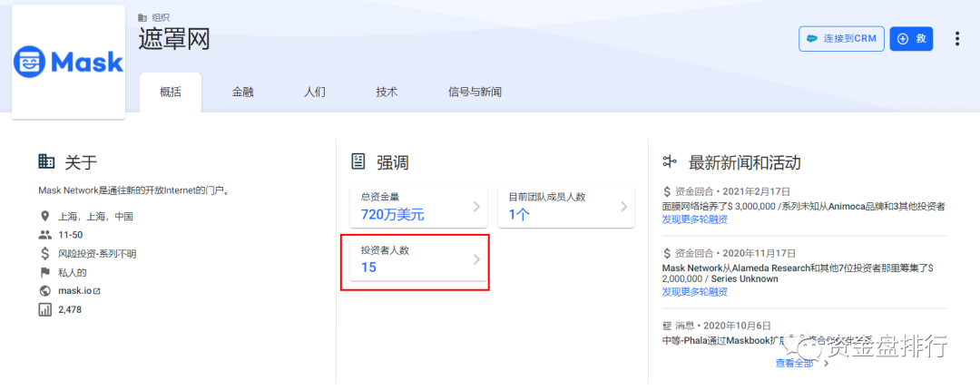
Task: Switch to the 技术 tab
Action: 387,93
